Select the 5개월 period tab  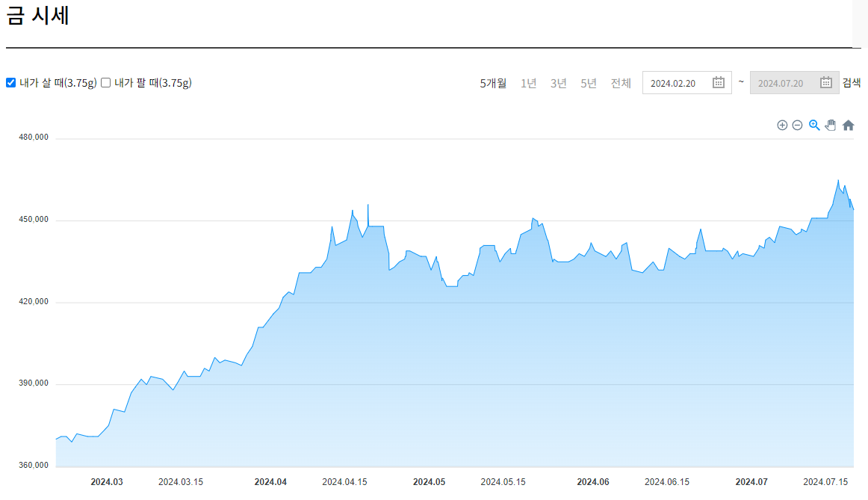pyautogui.click(x=493, y=83)
